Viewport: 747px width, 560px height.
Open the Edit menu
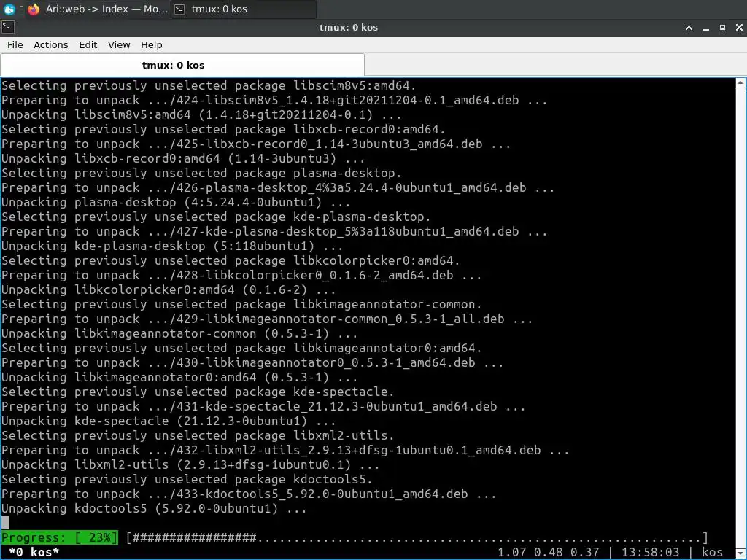point(88,44)
